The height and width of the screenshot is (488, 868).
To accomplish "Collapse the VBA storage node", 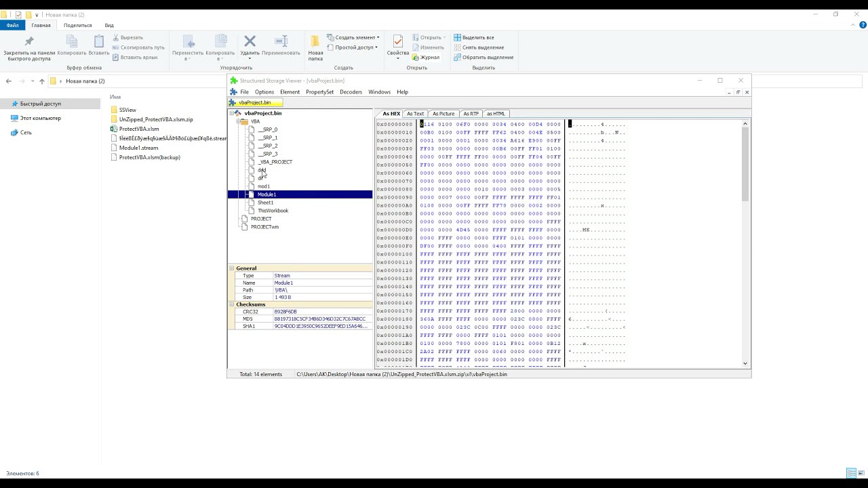I will 237,121.
